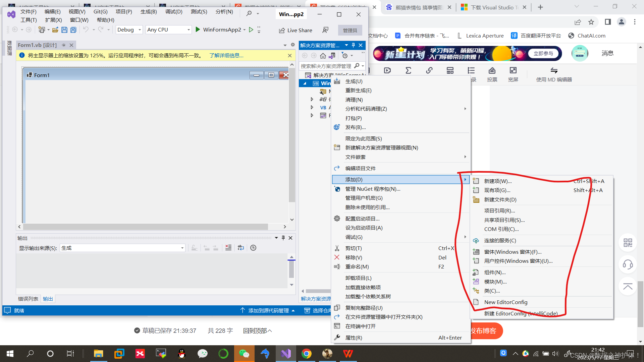Click the 管理员 button in the title bar
Image resolution: width=644 pixels, height=362 pixels.
click(x=350, y=30)
